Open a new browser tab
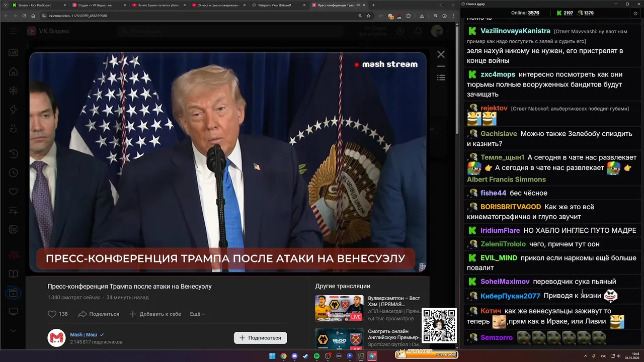 click(373, 5)
